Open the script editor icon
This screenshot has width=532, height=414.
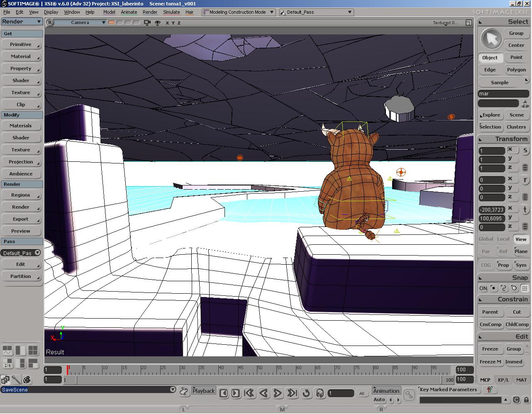click(184, 391)
